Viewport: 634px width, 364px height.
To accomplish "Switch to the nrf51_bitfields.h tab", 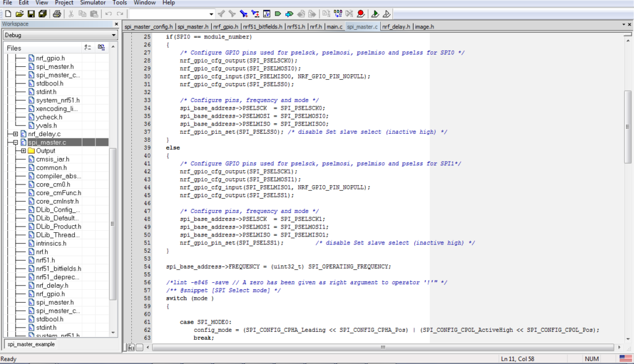I will coord(263,27).
